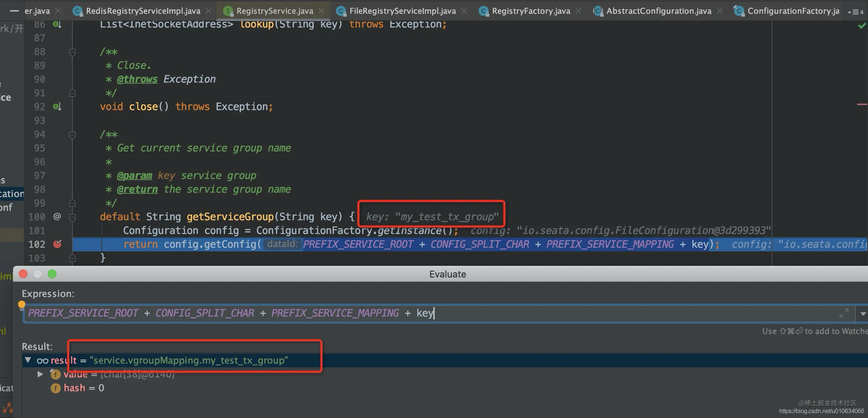Close the RegistryService.java tab
868x418 pixels.
pos(321,11)
